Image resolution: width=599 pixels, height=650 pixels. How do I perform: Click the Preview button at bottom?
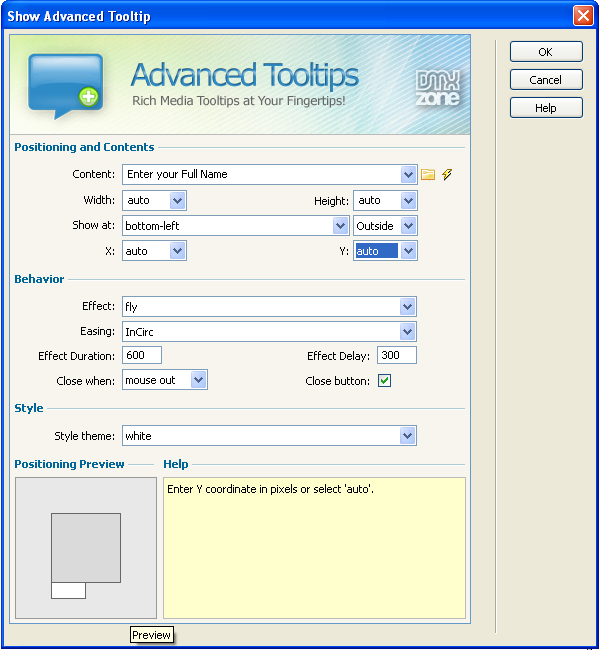tap(151, 635)
